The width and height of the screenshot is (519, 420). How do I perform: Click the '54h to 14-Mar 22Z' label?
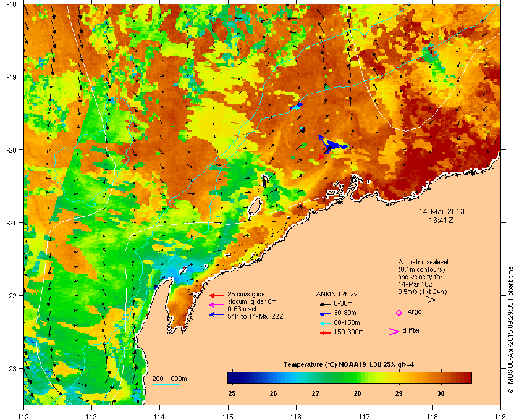(255, 316)
